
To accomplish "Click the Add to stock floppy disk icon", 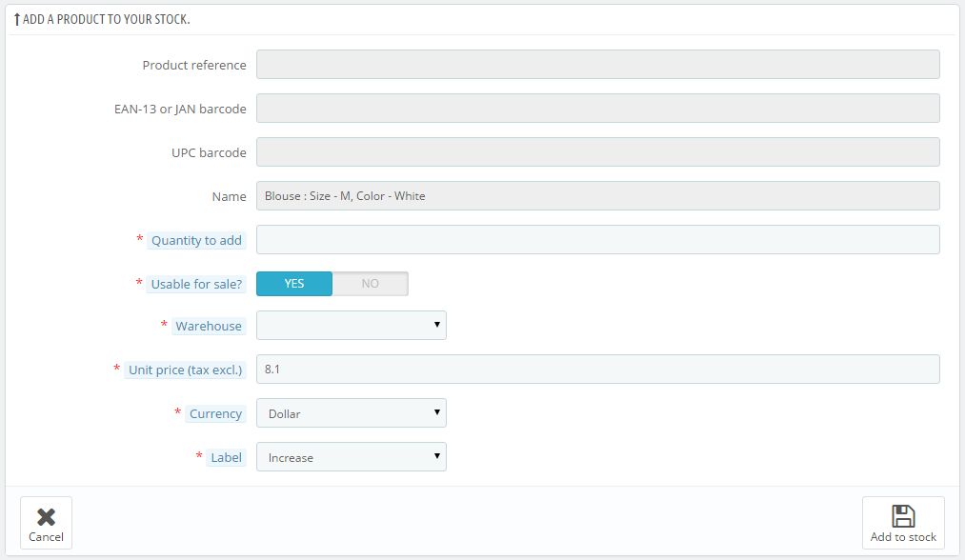I will pos(903,515).
